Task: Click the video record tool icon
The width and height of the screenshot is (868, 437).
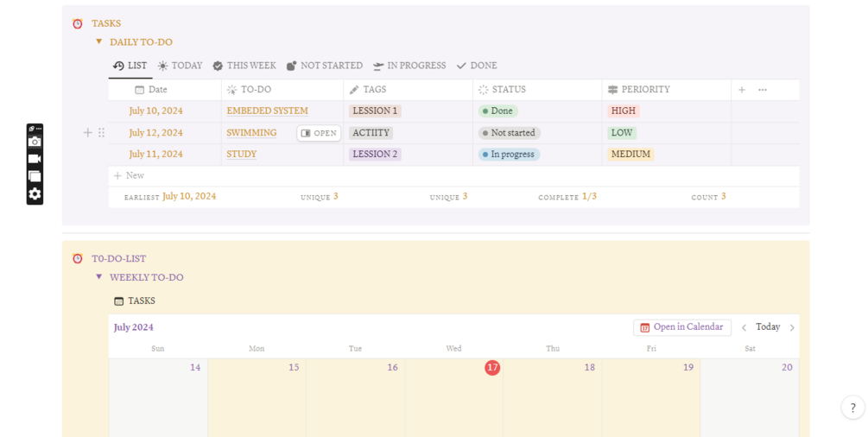Action: pyautogui.click(x=35, y=159)
